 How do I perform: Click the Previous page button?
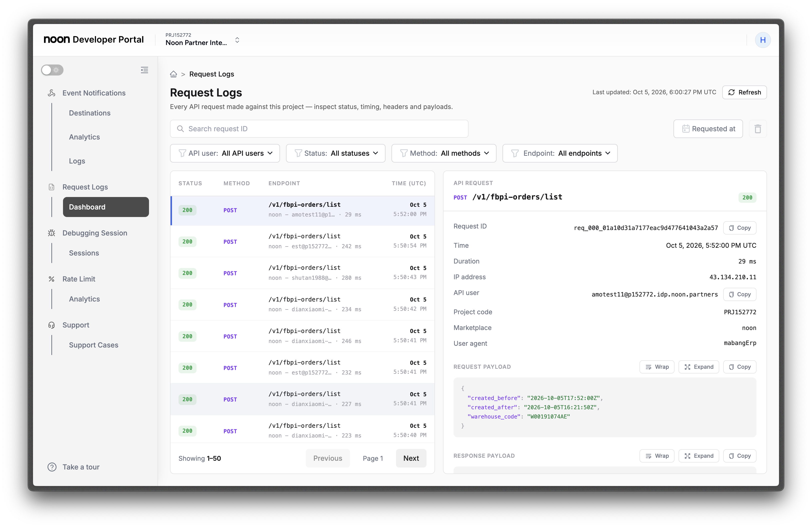click(x=327, y=458)
